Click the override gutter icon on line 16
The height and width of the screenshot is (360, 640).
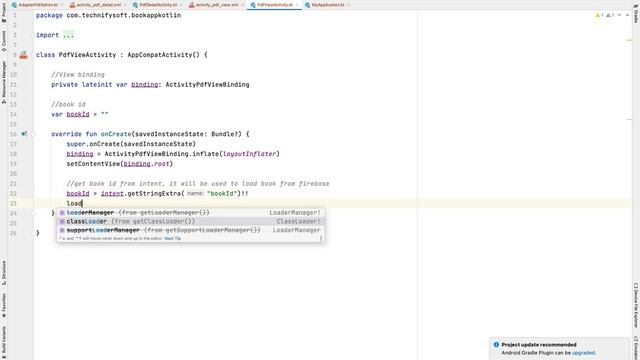(24, 134)
